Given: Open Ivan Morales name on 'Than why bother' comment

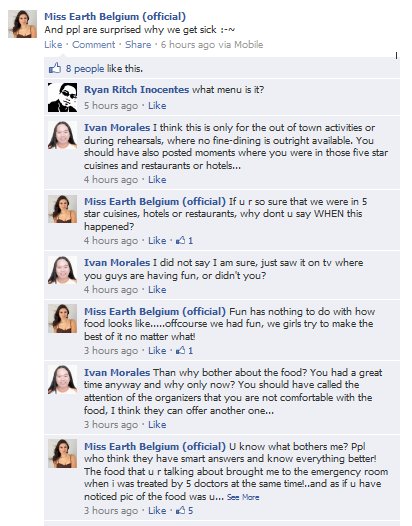Looking at the screenshot, I should tap(117, 372).
